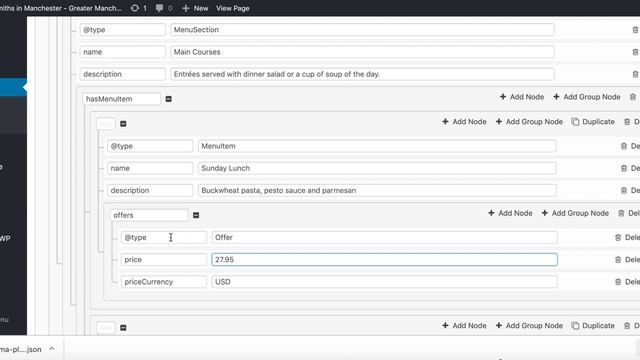Delete the first menu item group
Viewport: 640px width, 360px height.
coord(631,122)
